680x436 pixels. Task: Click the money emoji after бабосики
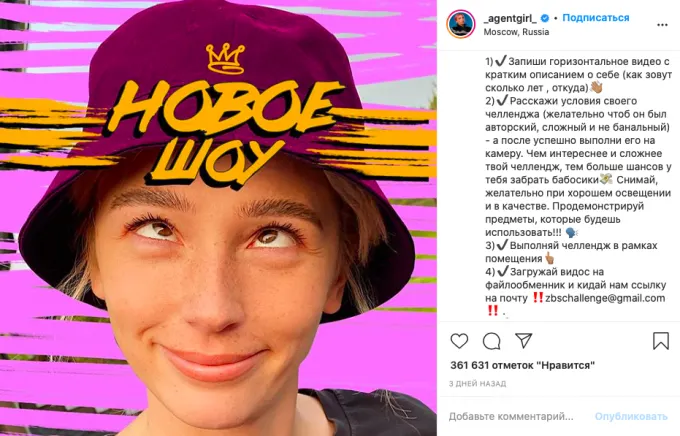tap(606, 179)
